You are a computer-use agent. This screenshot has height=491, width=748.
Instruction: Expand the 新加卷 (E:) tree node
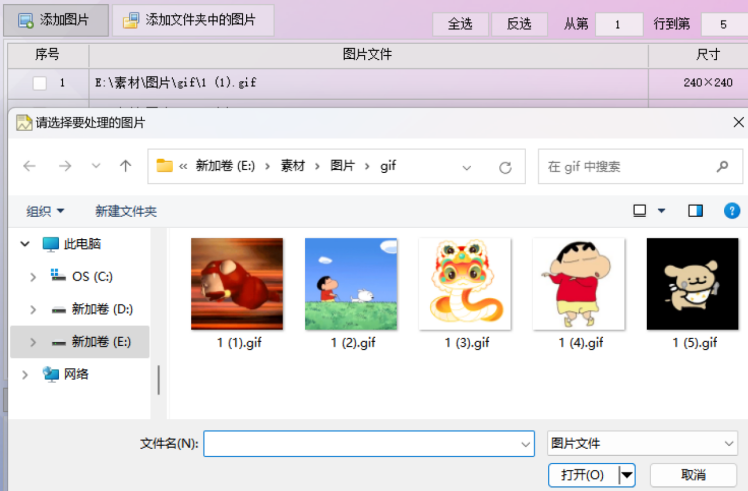(33, 342)
